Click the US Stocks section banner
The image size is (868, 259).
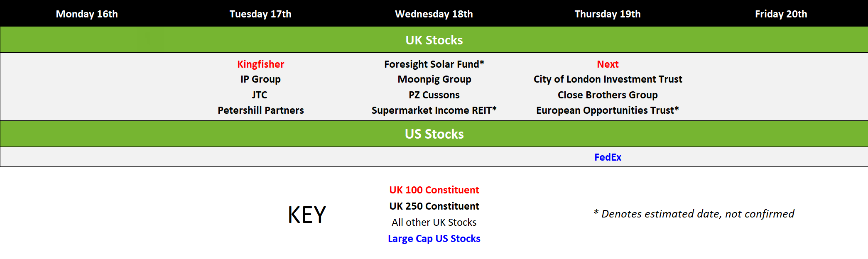coord(434,134)
